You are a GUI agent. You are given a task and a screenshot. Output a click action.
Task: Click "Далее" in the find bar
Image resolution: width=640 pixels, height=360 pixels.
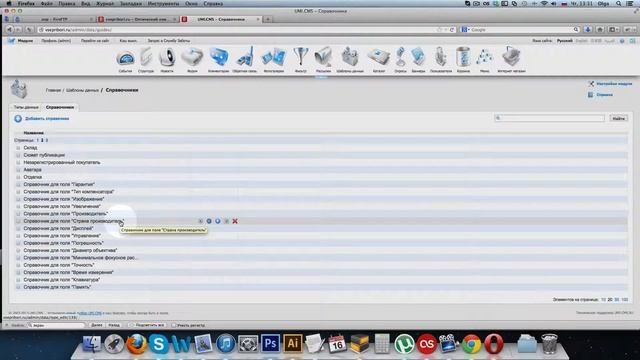(97, 325)
